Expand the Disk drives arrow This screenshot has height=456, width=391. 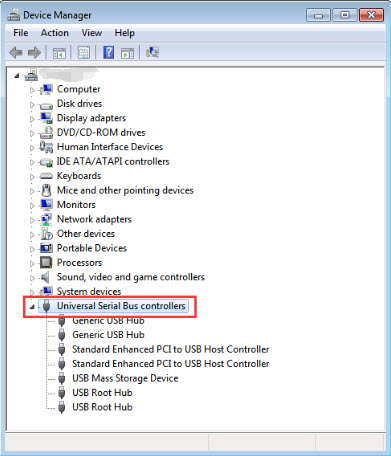(32, 105)
